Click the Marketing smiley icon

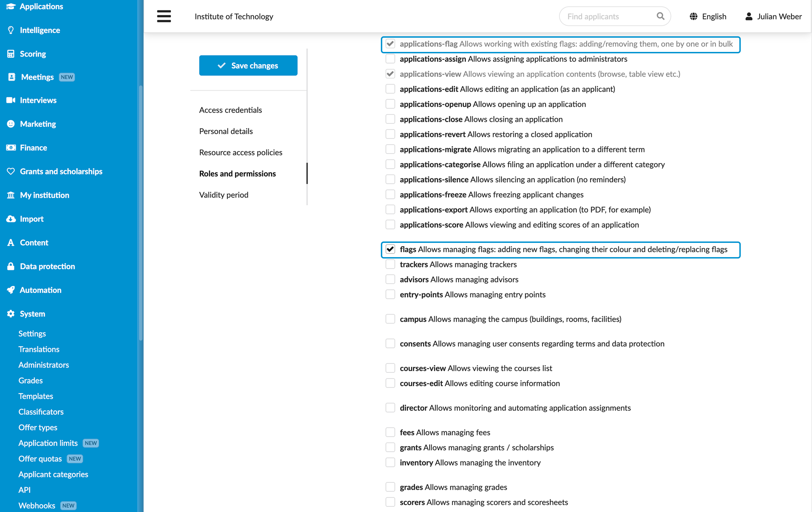pos(11,124)
